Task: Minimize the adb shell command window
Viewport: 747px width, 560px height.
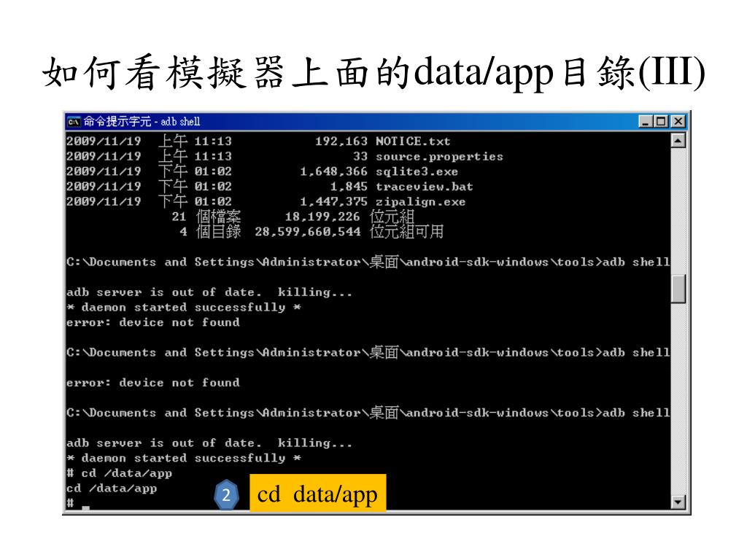Action: tap(645, 122)
